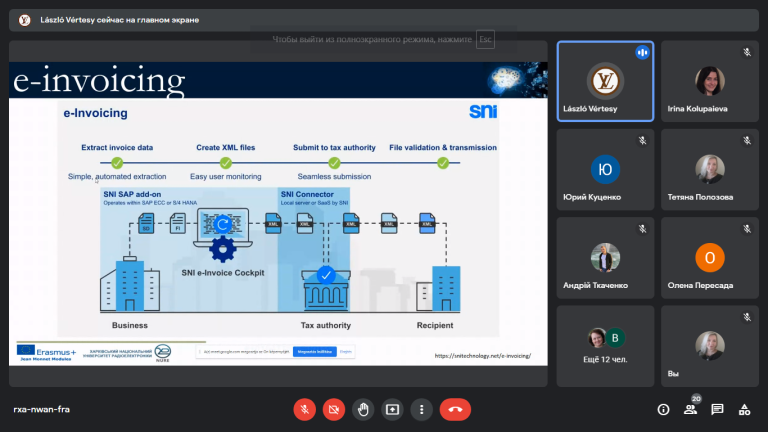
Task: Click the 'SNI SAP add-on' heading
Action: click(132, 194)
